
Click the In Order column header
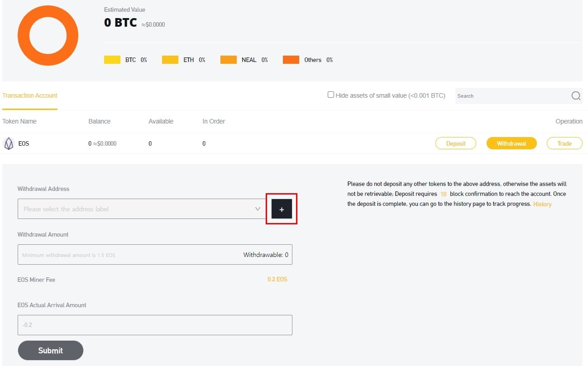pos(214,121)
